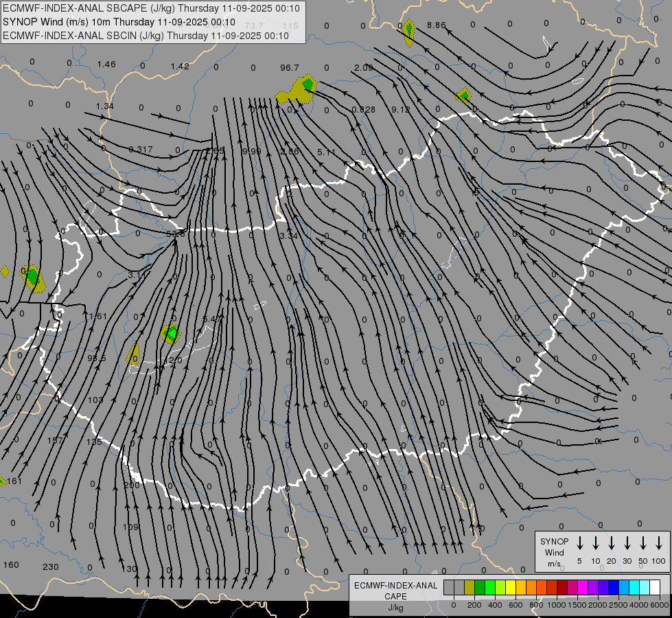Pick the bright magenta CAPE legend swatch
Image resolution: width=672 pixels, height=618 pixels.
pos(583,588)
